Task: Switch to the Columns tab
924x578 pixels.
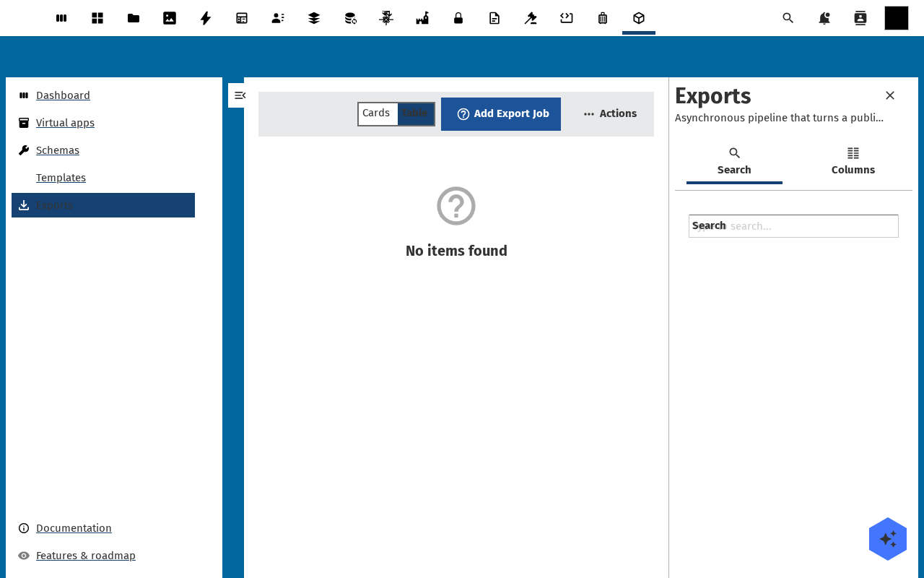Action: 853,162
